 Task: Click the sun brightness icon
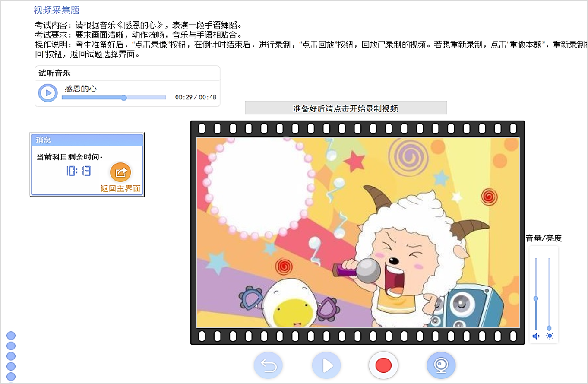pos(550,336)
